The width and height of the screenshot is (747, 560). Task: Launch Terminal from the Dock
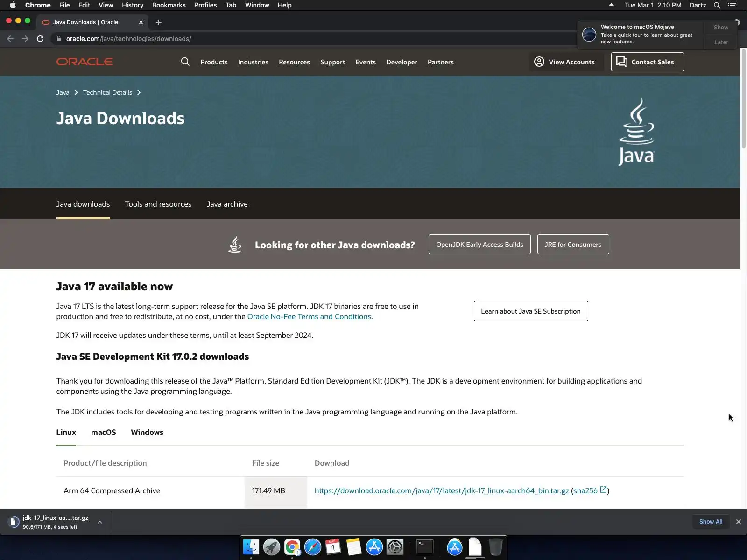pos(425,546)
